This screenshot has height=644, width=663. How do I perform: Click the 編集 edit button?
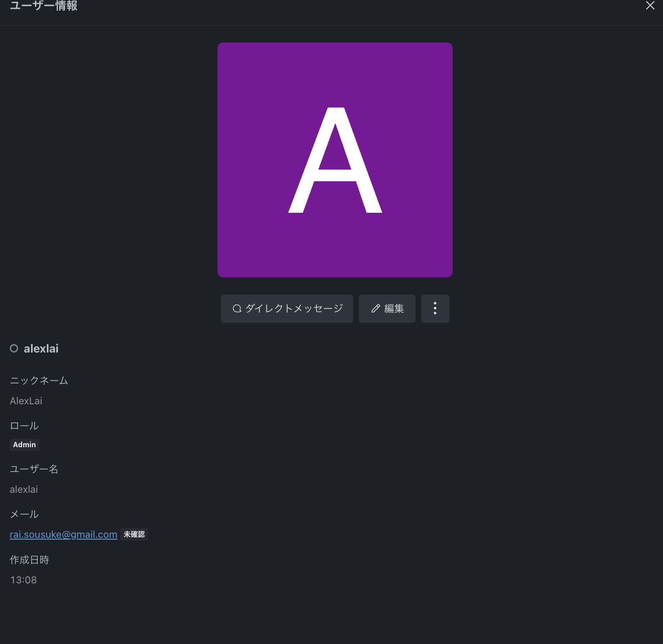coord(387,309)
